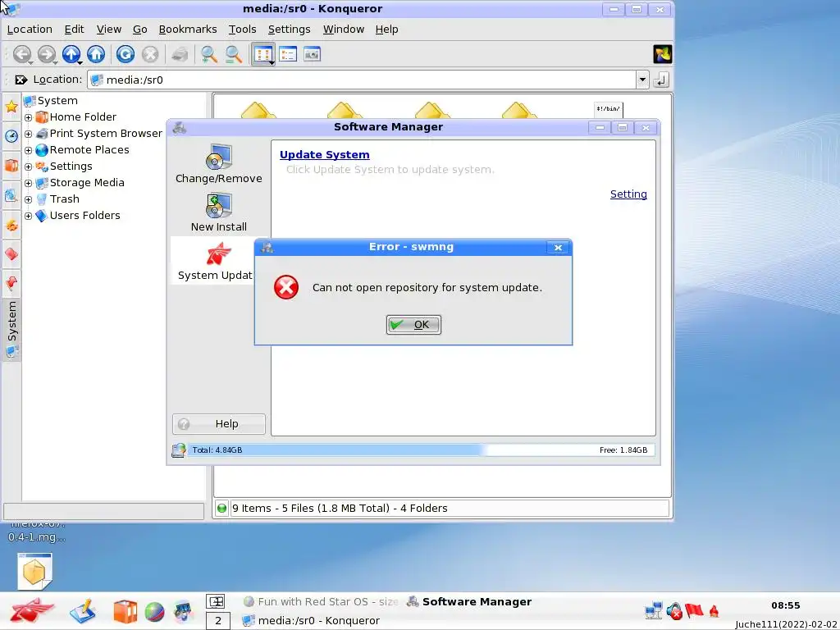
Task: Click the Setting link in Software Manager
Action: click(628, 194)
